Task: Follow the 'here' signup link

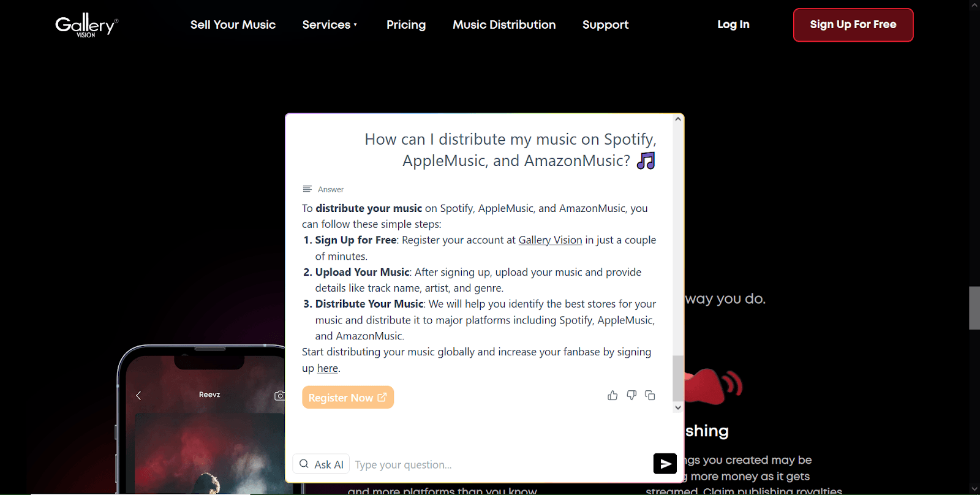Action: coord(328,368)
